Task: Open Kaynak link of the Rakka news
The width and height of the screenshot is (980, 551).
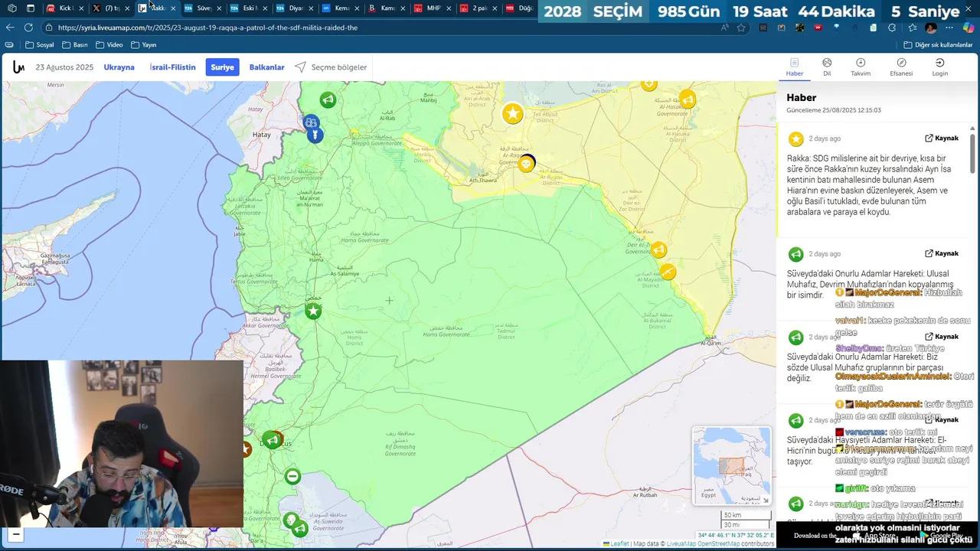Action: click(942, 139)
